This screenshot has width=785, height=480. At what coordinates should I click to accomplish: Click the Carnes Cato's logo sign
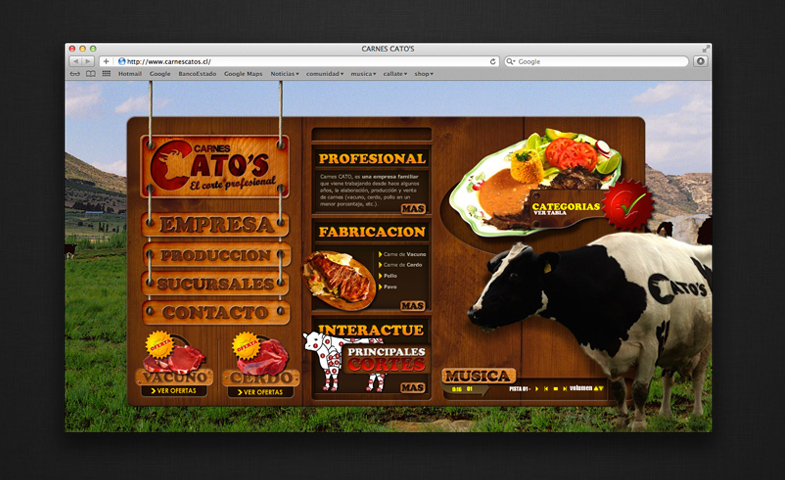click(x=215, y=166)
